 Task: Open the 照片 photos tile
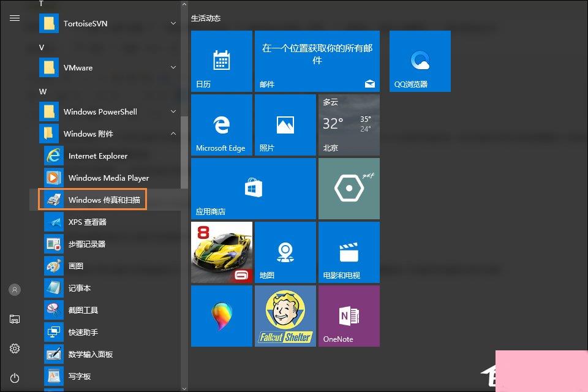(285, 125)
